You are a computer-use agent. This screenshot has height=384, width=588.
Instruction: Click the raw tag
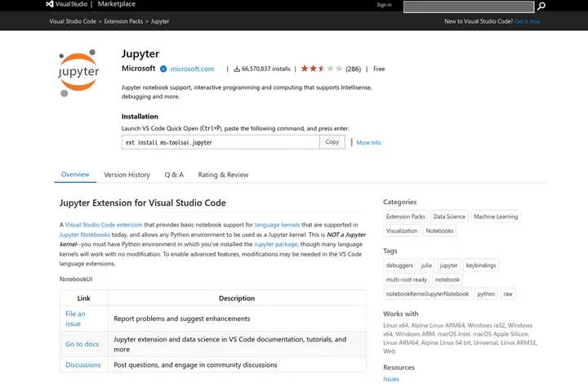point(508,293)
